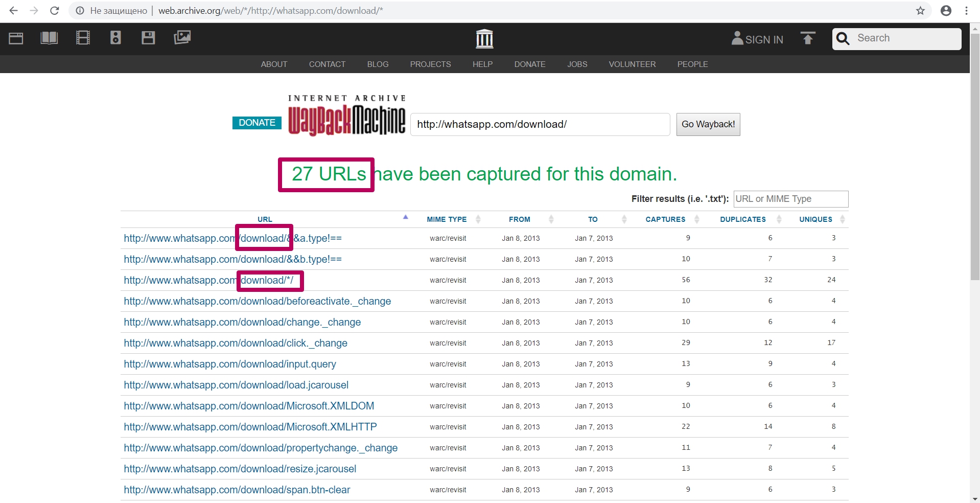This screenshot has width=980, height=503.
Task: Sort the table by MIME TYPE column
Action: 447,219
